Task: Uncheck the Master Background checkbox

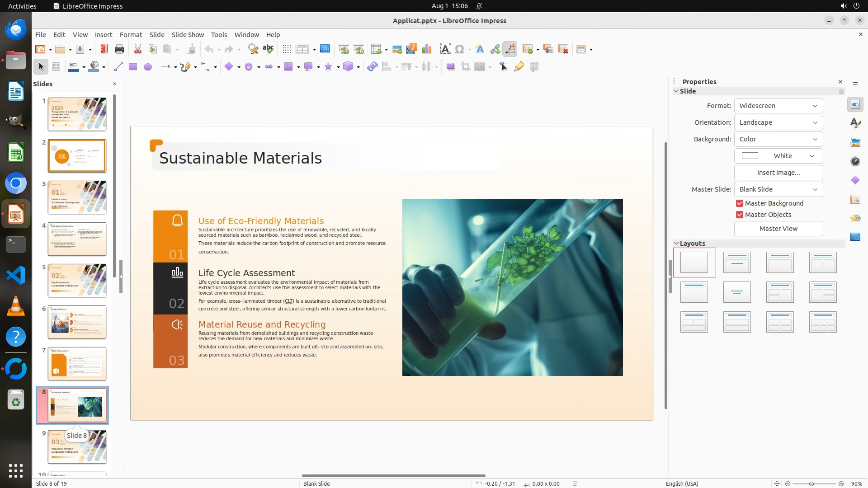Action: tap(740, 203)
